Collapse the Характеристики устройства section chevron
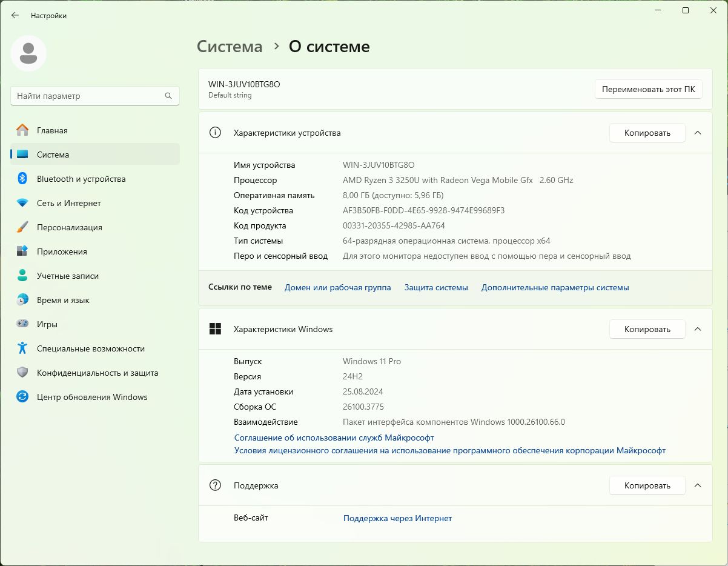The height and width of the screenshot is (566, 728). 698,133
